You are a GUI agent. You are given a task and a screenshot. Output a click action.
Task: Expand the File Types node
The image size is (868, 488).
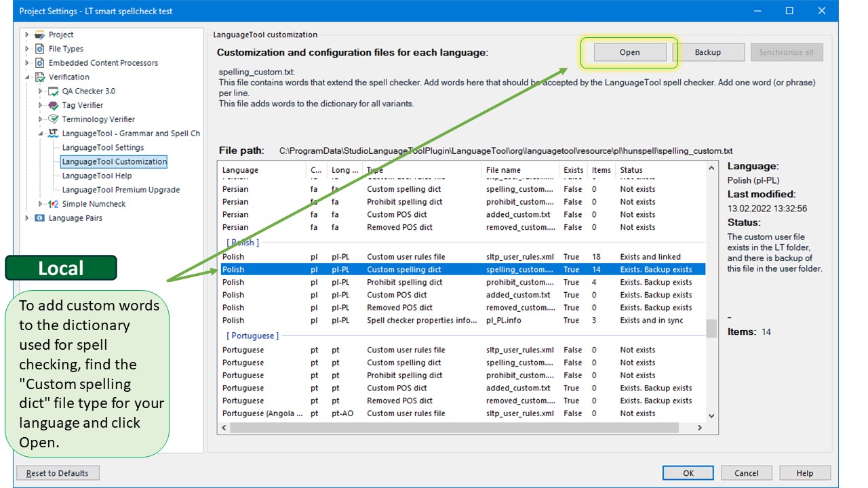click(28, 49)
